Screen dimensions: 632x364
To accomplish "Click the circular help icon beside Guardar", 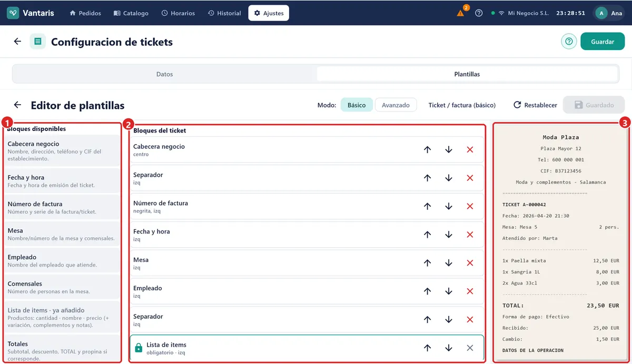I will click(569, 42).
